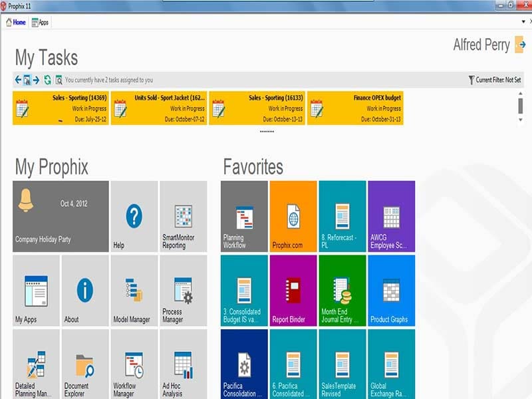Open the Current Filter: Not Set selector
The width and height of the screenshot is (532, 399).
[x=496, y=79]
